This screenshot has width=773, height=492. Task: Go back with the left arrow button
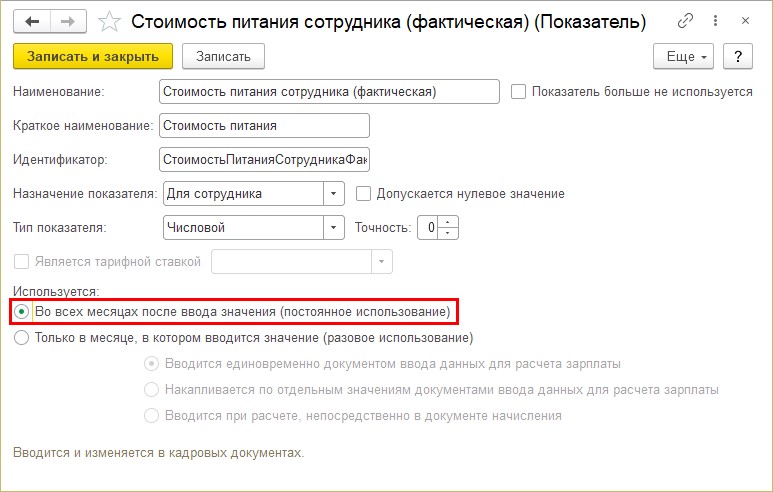[32, 22]
